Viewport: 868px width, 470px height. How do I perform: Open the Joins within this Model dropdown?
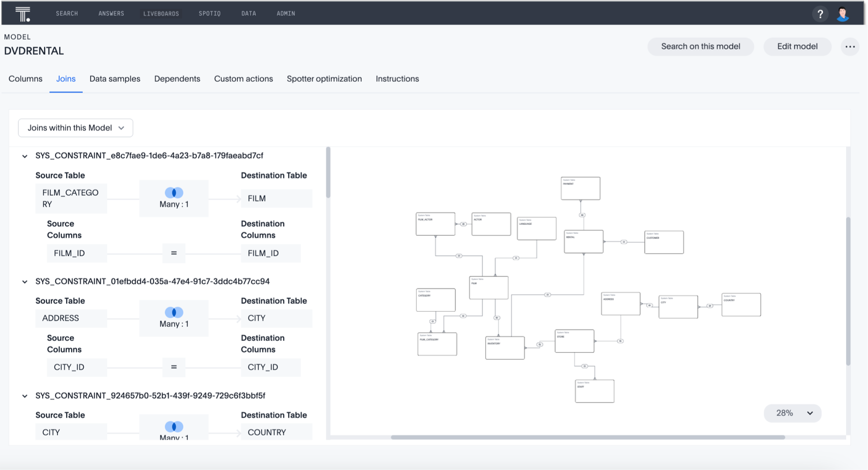pos(75,128)
